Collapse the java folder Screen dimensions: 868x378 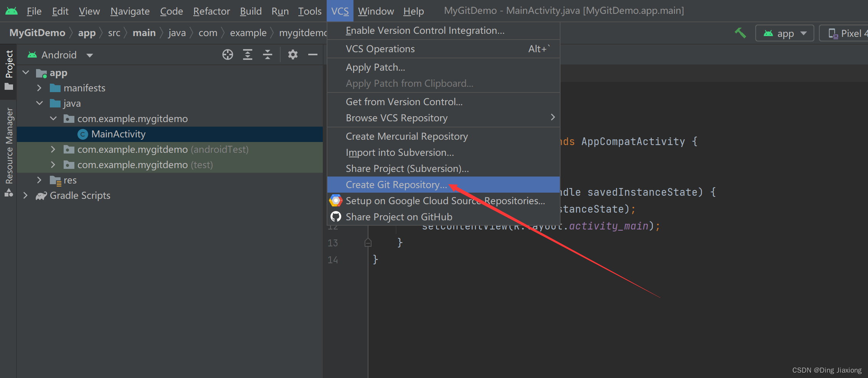tap(39, 103)
